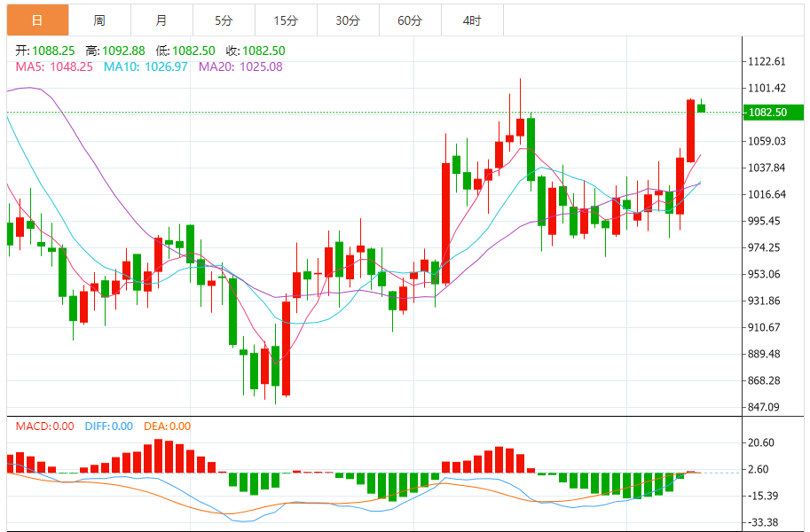Click the 2.60 MACD axis label

click(x=758, y=469)
